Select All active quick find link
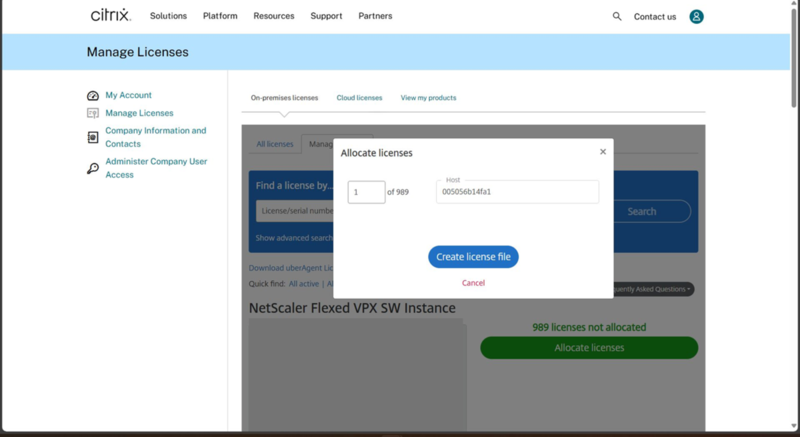This screenshot has width=800, height=437. point(304,284)
